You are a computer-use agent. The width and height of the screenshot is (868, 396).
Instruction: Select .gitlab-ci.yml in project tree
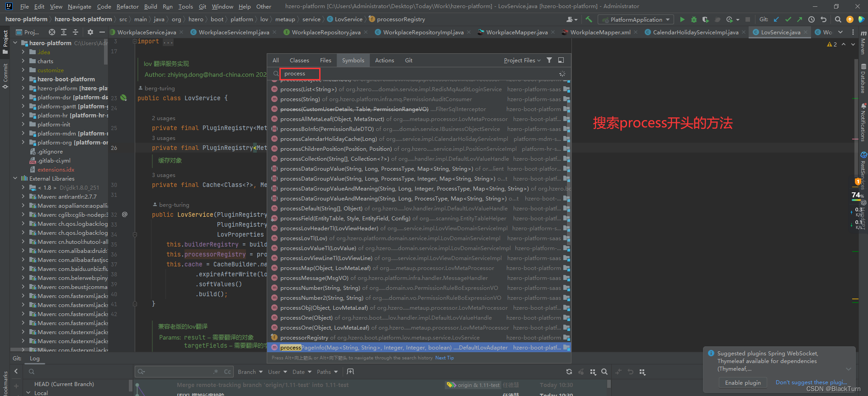[54, 160]
